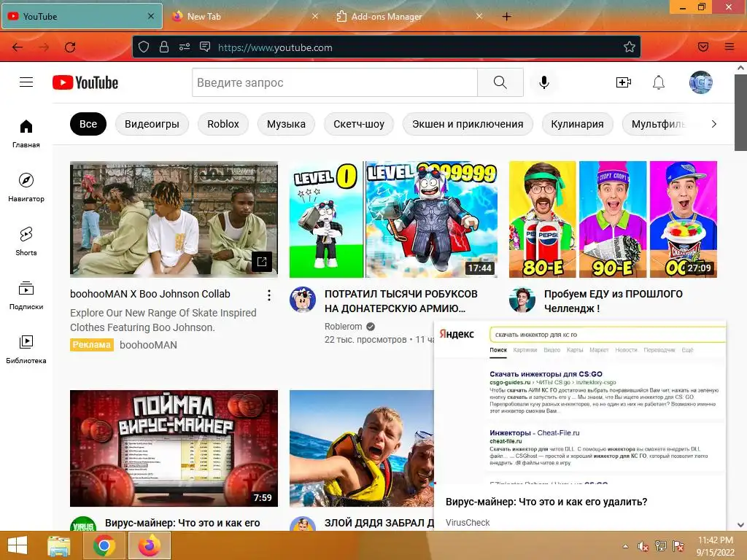Open Библиотека library in sidebar
This screenshot has height=560, width=747.
pos(26,349)
